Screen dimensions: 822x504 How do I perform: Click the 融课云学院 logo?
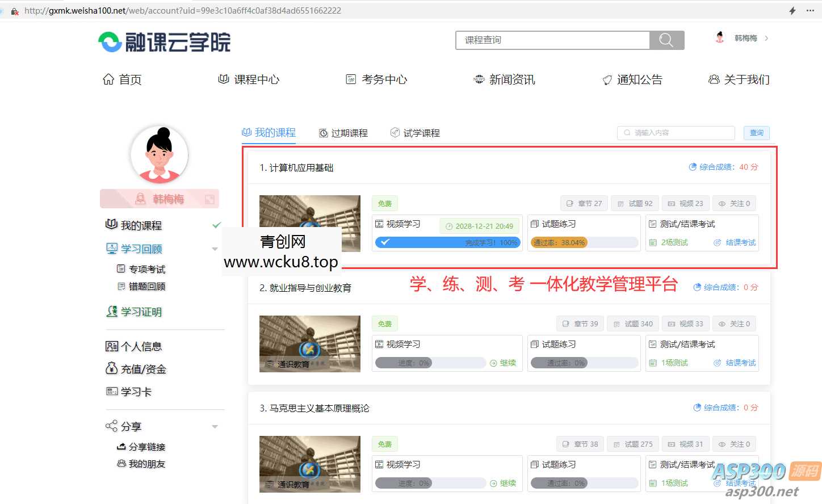pyautogui.click(x=163, y=41)
